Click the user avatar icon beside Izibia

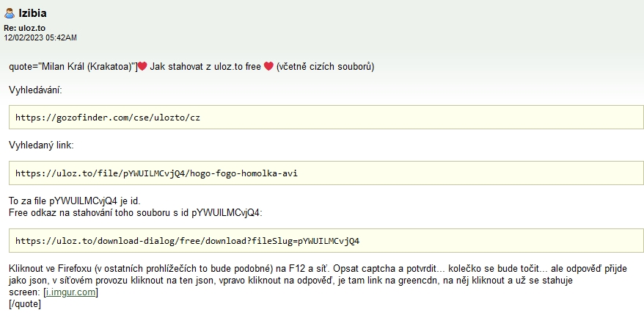pyautogui.click(x=10, y=13)
